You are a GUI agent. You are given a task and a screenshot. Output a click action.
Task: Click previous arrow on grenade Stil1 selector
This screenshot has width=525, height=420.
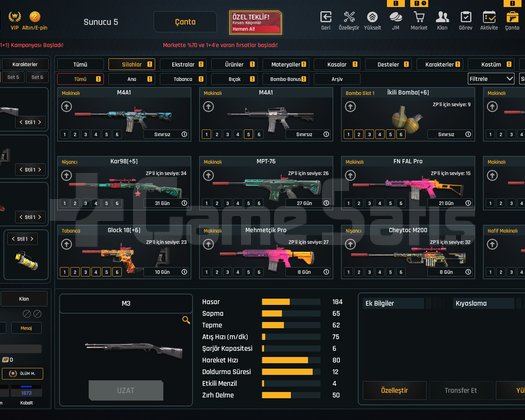pyautogui.click(x=13, y=239)
